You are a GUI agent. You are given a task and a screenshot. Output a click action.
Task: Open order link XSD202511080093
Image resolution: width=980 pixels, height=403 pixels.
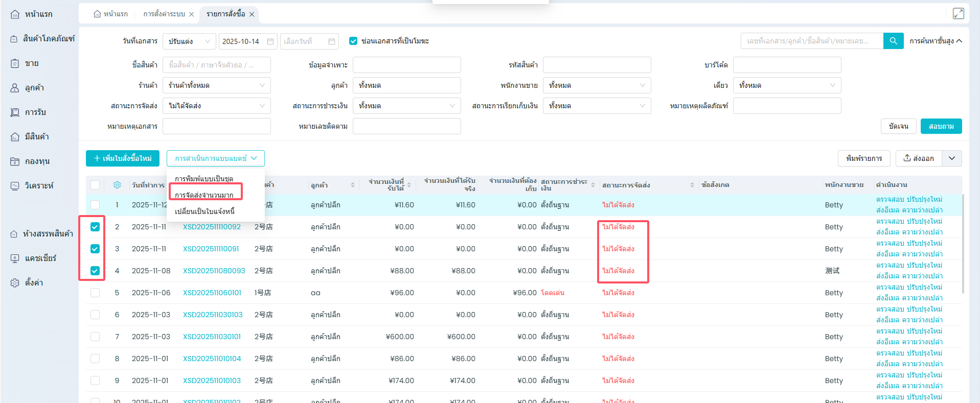(214, 271)
